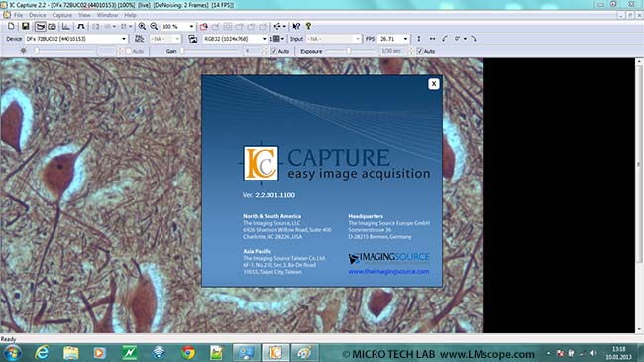The height and width of the screenshot is (362, 644).
Task: Open the zoom percentage 100 % dropdown
Action: 177,27
